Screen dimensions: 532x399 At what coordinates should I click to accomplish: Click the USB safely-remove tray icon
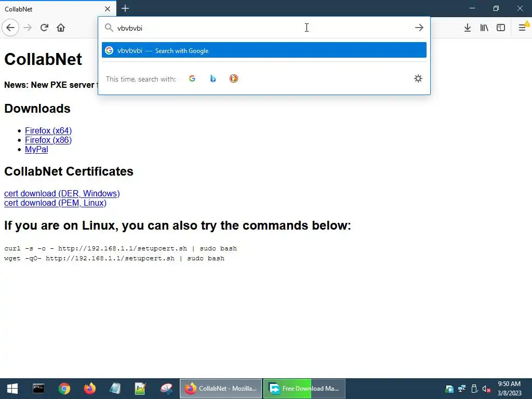[x=474, y=389]
